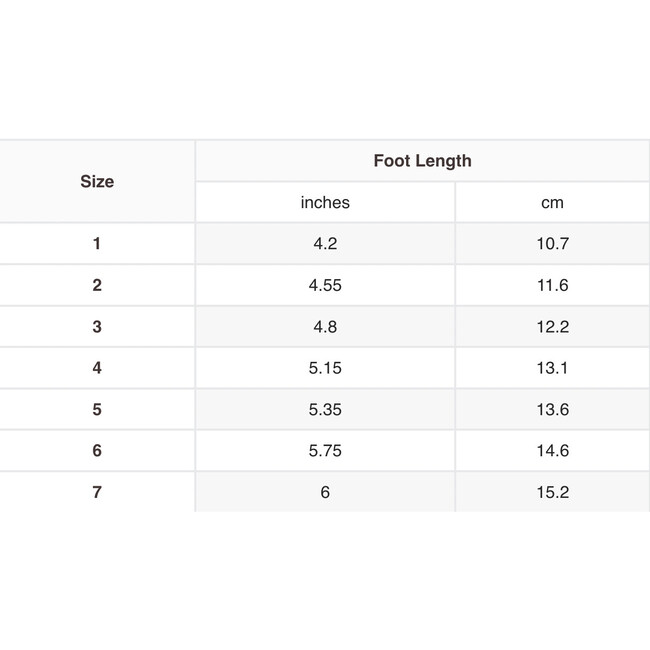Select the 5.15 inches cell
This screenshot has height=650, width=650.
pos(325,368)
